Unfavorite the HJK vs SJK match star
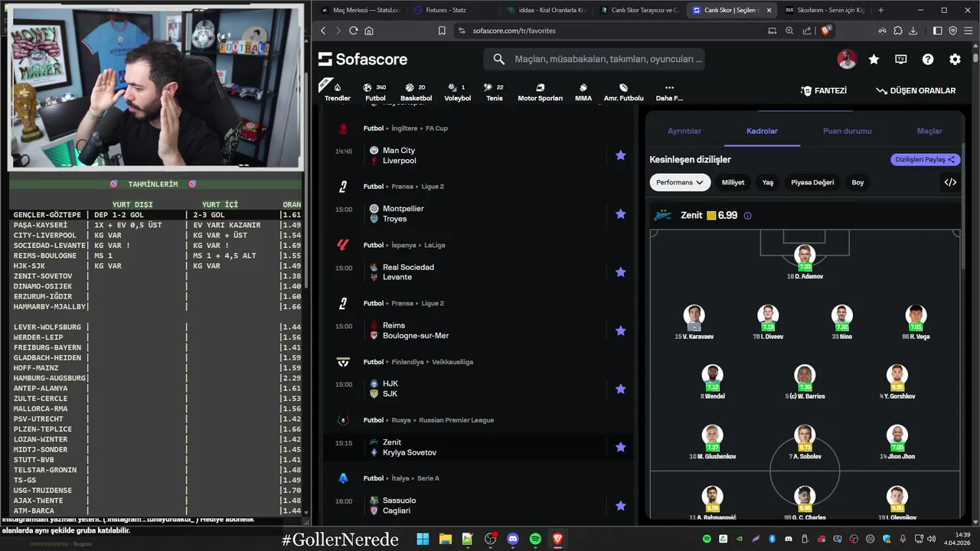 (x=621, y=389)
